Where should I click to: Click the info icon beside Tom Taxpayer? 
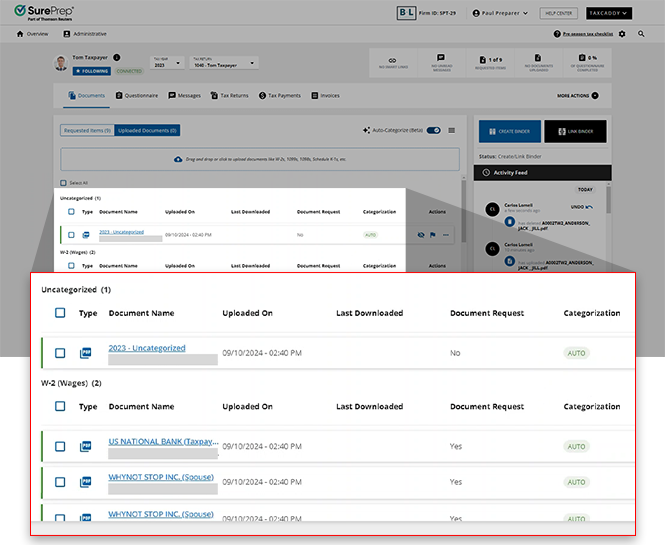116,58
